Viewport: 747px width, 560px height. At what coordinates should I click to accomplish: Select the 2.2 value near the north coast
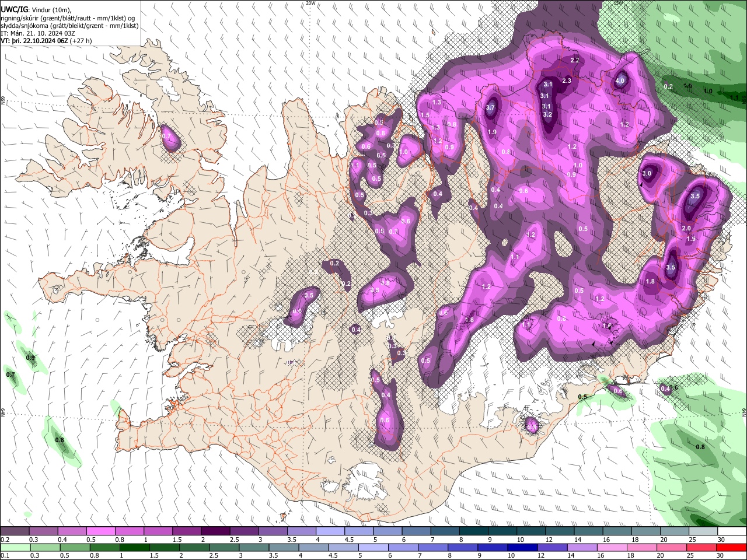point(574,60)
